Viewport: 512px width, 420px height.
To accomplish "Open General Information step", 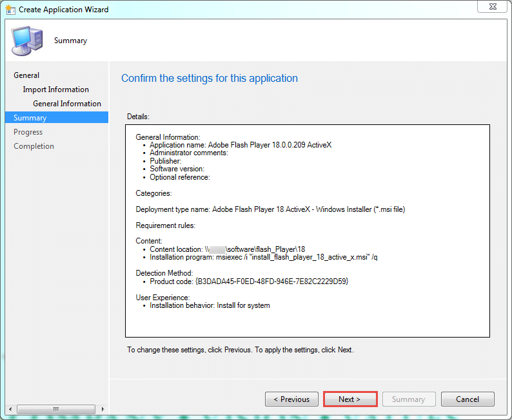I will (x=67, y=104).
